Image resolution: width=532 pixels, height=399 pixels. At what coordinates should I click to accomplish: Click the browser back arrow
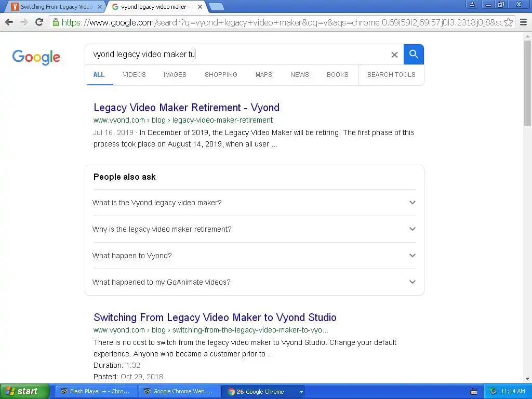click(x=9, y=22)
